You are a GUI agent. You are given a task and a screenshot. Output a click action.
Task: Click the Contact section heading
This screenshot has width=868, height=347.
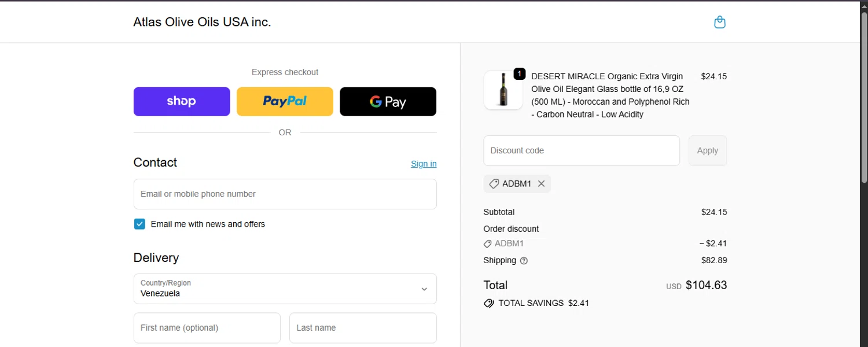pos(155,163)
